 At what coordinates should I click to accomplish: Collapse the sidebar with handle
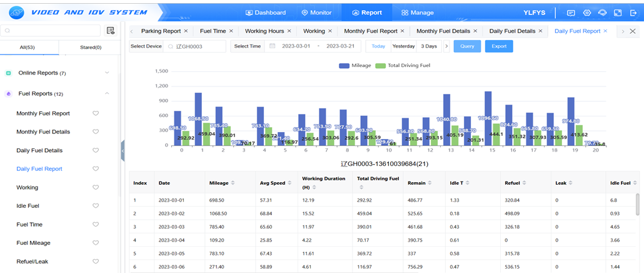click(123, 152)
